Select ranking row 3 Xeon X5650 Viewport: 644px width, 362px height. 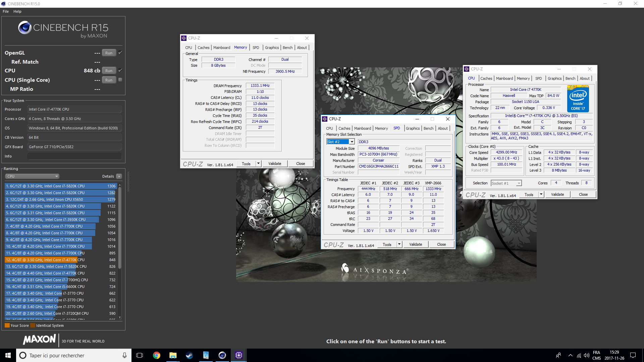coord(61,199)
